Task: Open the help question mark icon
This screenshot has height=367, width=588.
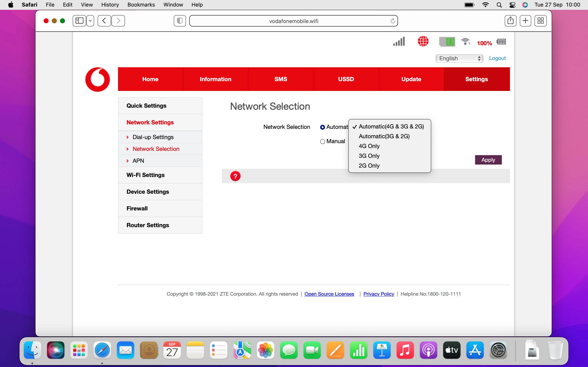Action: pos(235,176)
